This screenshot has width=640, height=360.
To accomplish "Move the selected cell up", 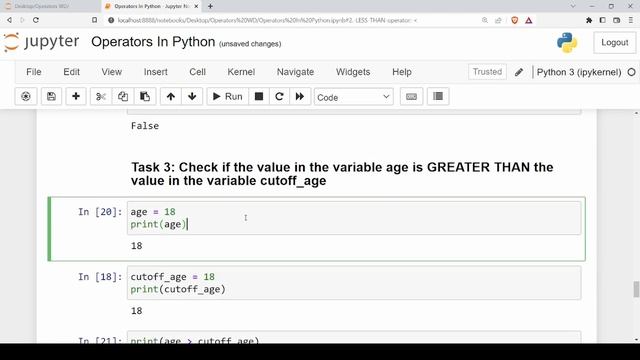I will (171, 96).
